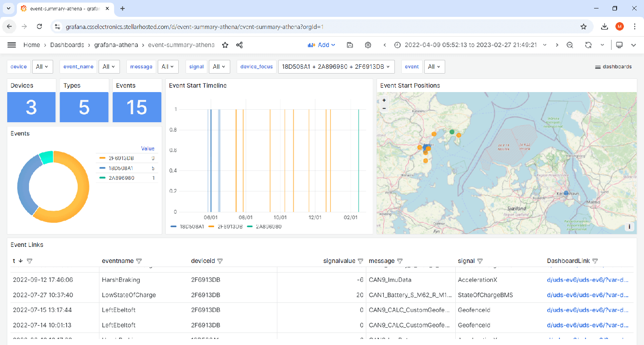Shift time range forward
The height and width of the screenshot is (345, 644).
click(557, 45)
